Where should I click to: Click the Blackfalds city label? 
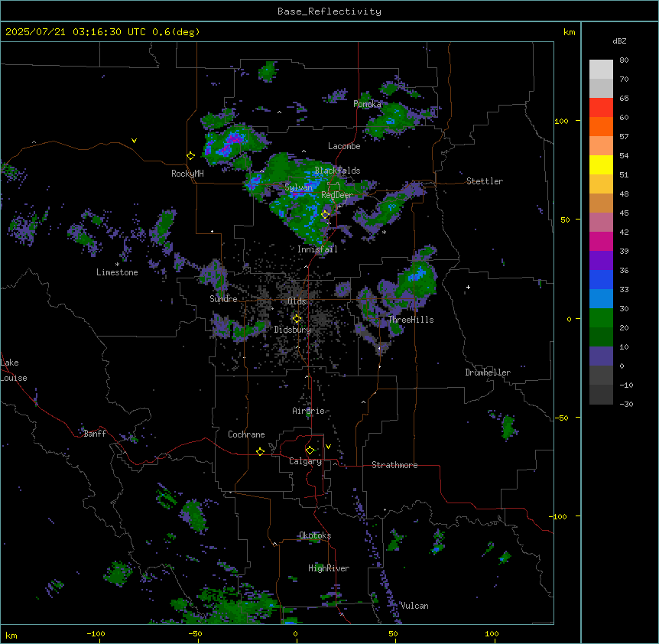click(x=337, y=171)
